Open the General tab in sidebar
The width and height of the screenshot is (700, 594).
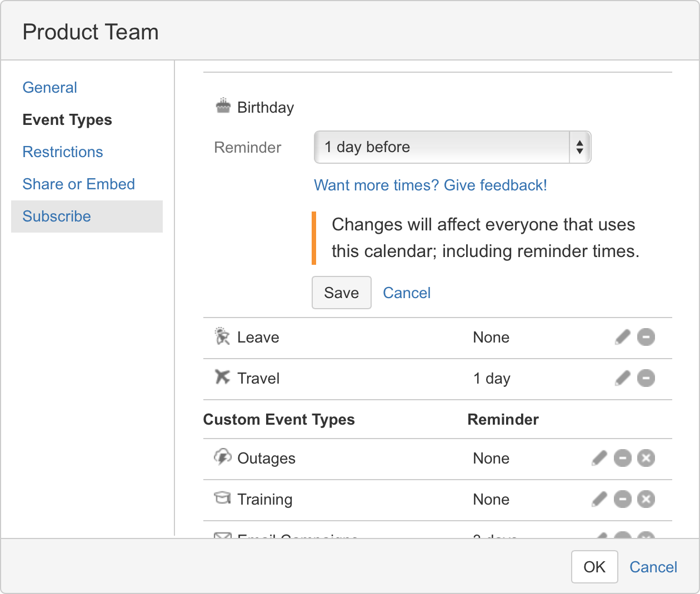tap(49, 88)
